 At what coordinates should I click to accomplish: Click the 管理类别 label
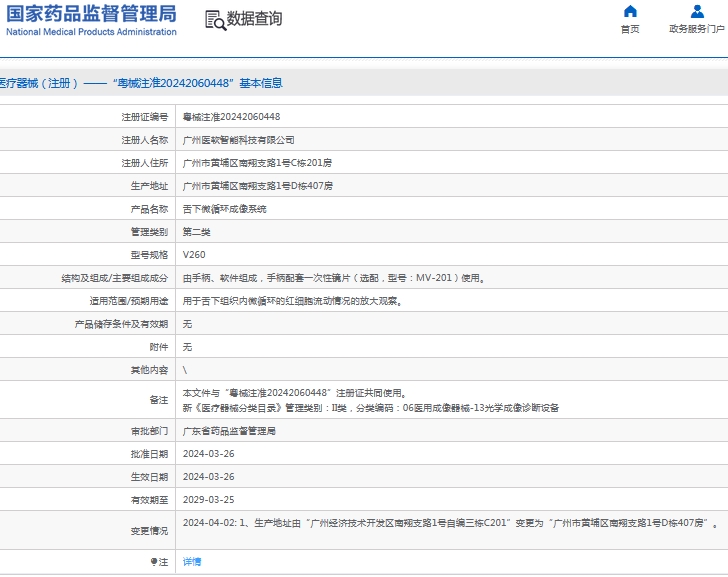click(x=149, y=232)
